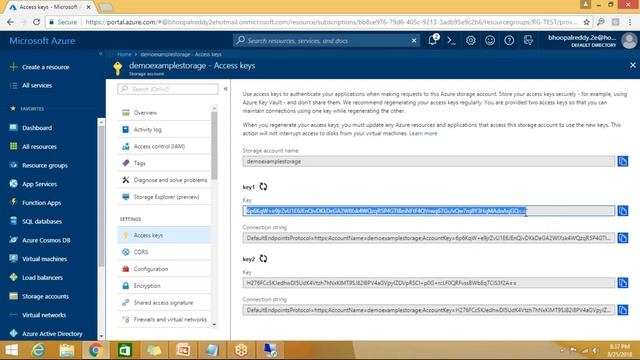640x360 pixels.
Task: Open Shared access signature
Action: (164, 302)
